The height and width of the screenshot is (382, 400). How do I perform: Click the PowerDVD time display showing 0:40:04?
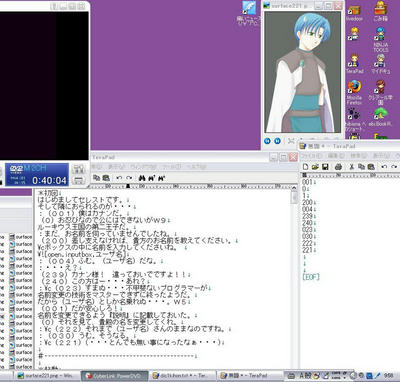pos(49,181)
